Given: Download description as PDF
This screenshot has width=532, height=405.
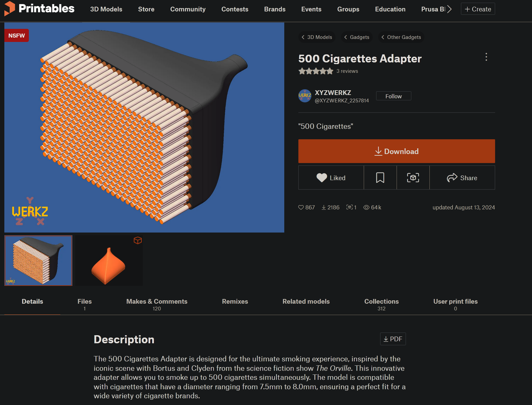Looking at the screenshot, I should pyautogui.click(x=393, y=339).
